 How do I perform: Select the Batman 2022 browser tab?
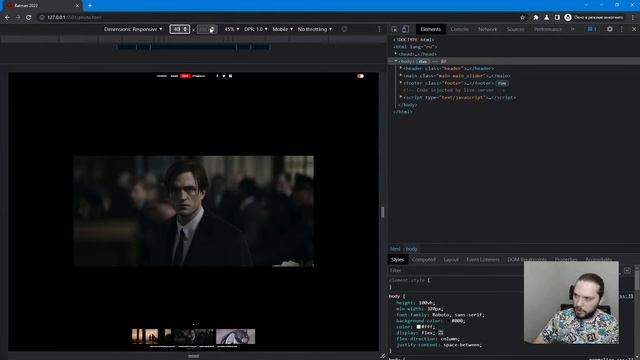point(41,6)
